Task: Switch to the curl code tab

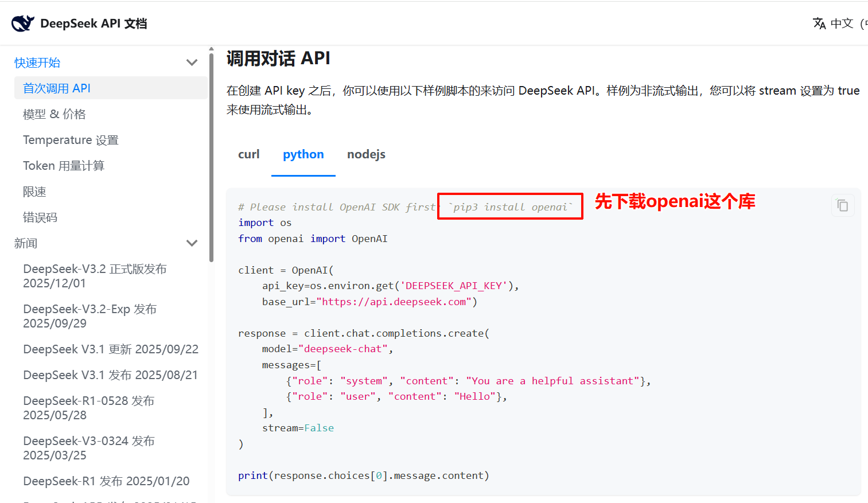Action: [x=249, y=154]
